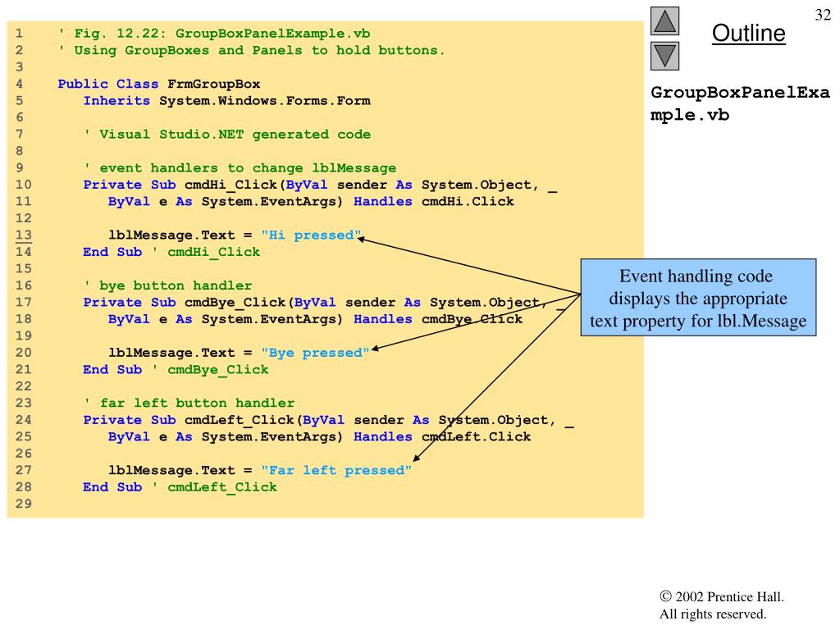Viewport: 840px width, 630px height.
Task: Click the cmdHi_Click sub declaration
Action: [321, 185]
